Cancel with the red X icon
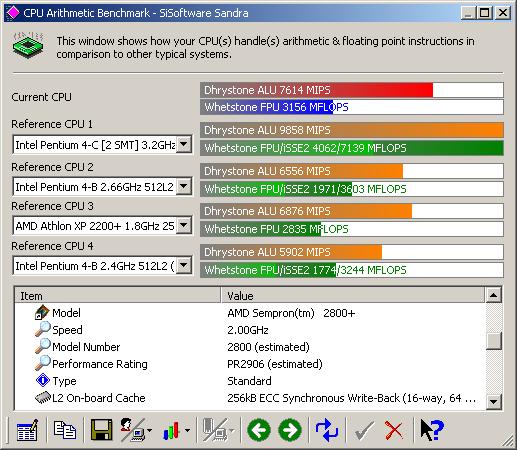517x450 pixels. coord(394,430)
